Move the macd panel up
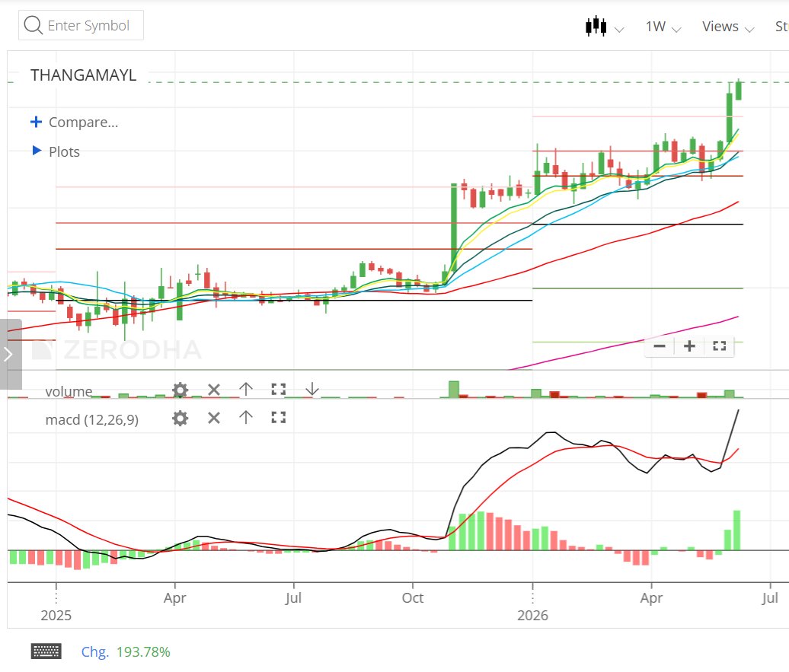 point(245,417)
